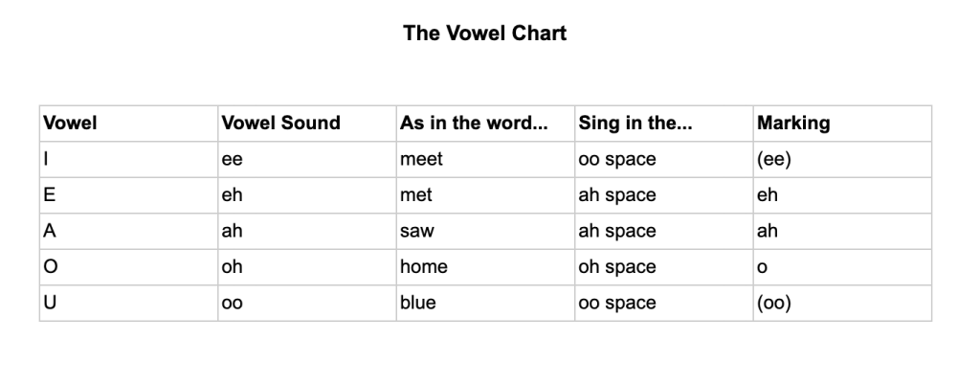Click the word "meet" in the table
The width and height of the screenshot is (980, 385).
coord(422,160)
